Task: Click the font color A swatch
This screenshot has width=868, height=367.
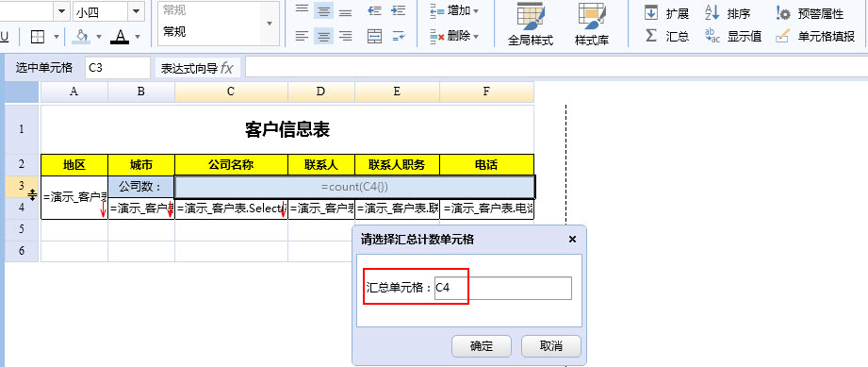Action: 120,37
